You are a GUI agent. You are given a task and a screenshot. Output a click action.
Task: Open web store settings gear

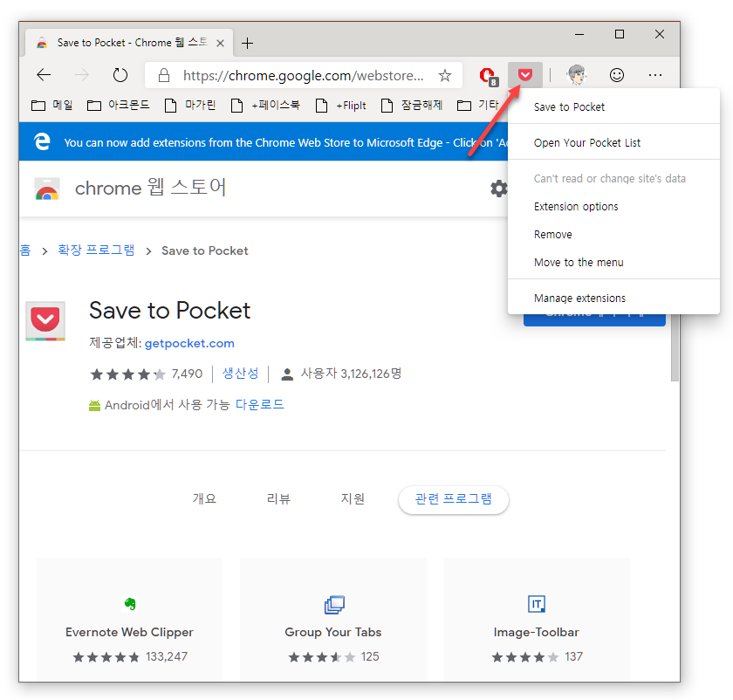point(498,189)
